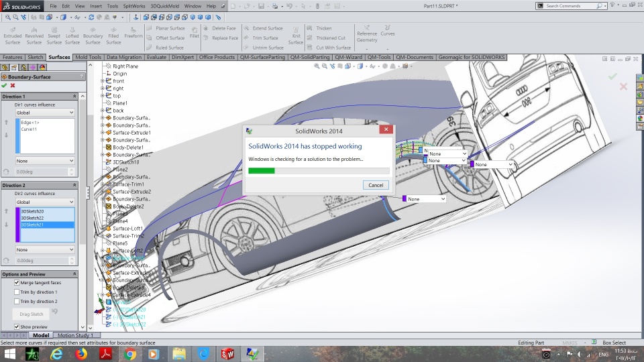Switch to Mold Tools tab

pyautogui.click(x=88, y=57)
